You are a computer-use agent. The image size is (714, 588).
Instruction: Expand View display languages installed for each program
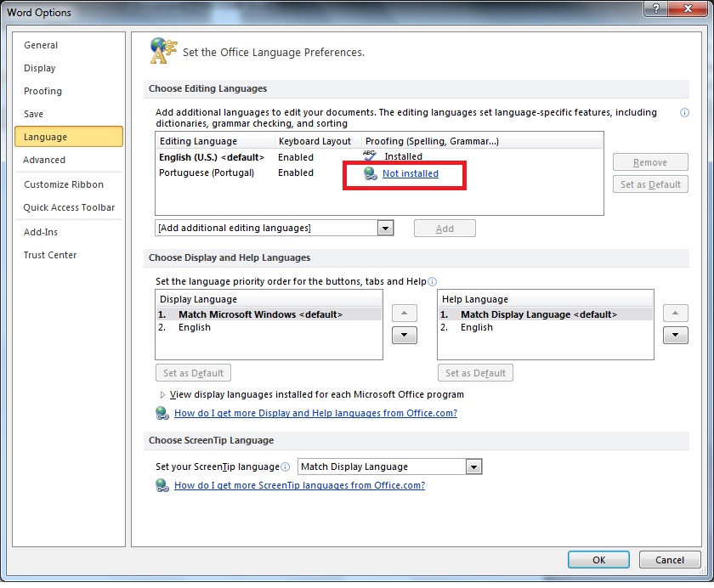[162, 394]
